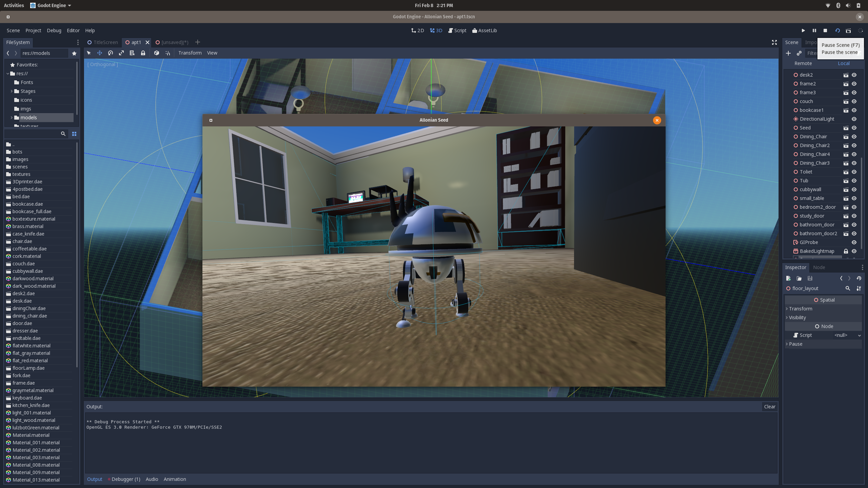Hide the Tub node with eye icon
868x488 pixels.
(x=854, y=181)
